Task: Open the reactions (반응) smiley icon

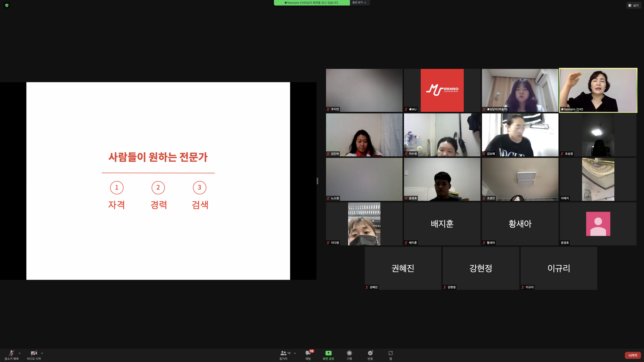Action: pos(370,353)
